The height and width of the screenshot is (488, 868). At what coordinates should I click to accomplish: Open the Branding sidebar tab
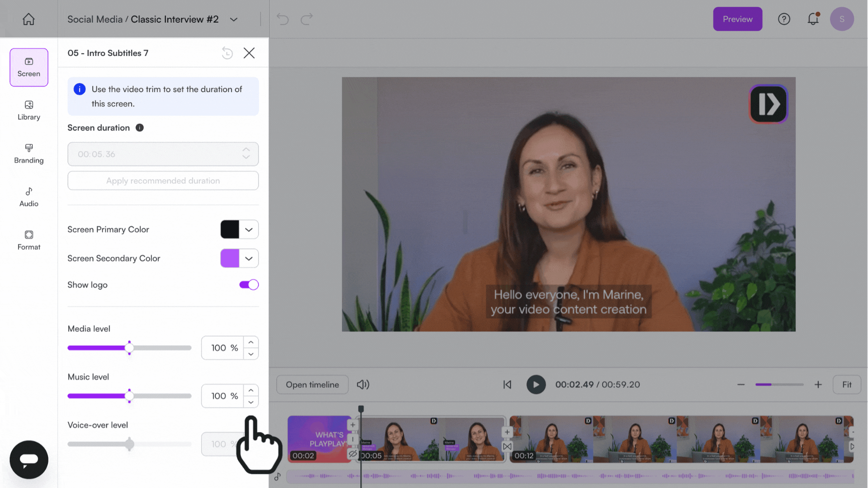click(29, 154)
